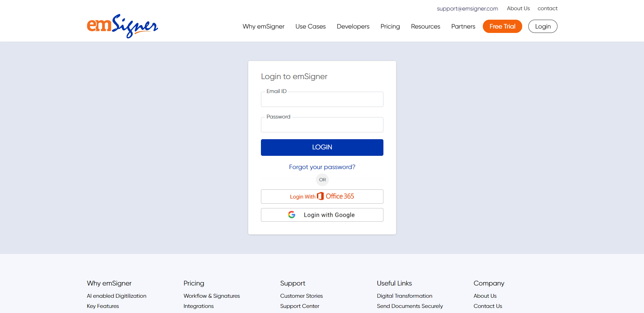644x313 pixels.
Task: Focus the Email ID field
Action: 322,99
